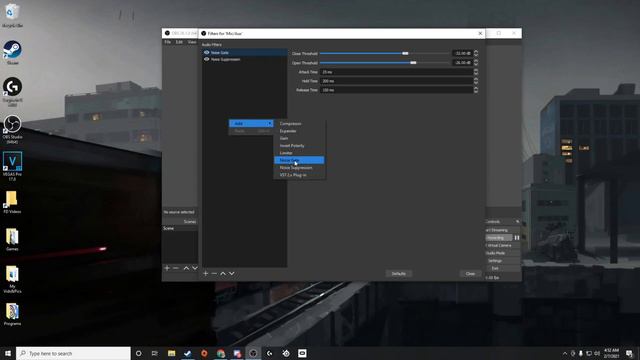Click the Exit button in OBS Controls
Image resolution: width=640 pixels, height=360 pixels.
(x=502, y=268)
